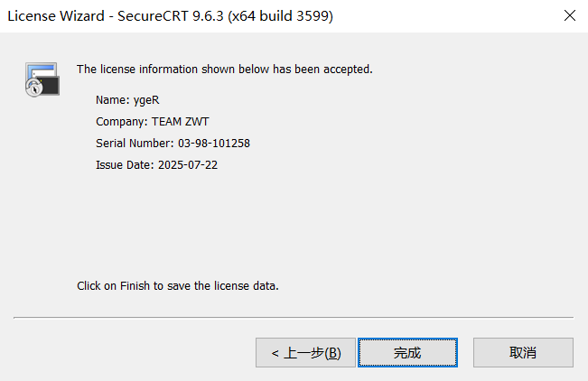The image size is (588, 381).
Task: Click the Name label
Action: tap(113, 100)
